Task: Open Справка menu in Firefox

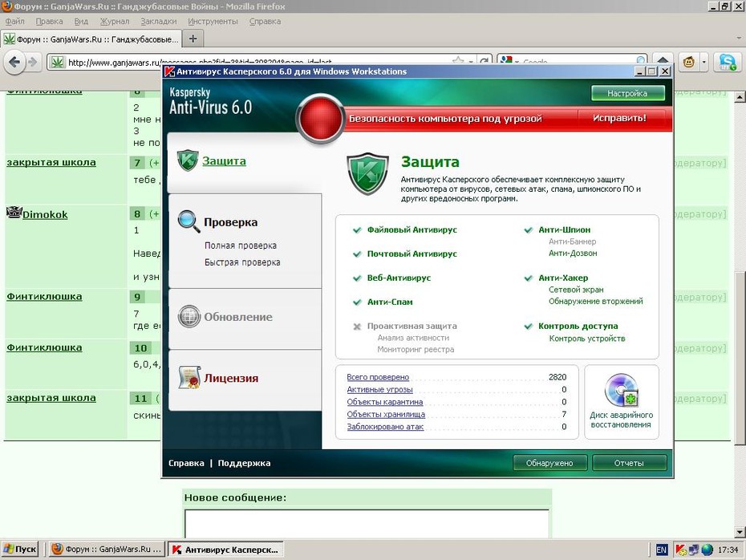Action: 265,22
